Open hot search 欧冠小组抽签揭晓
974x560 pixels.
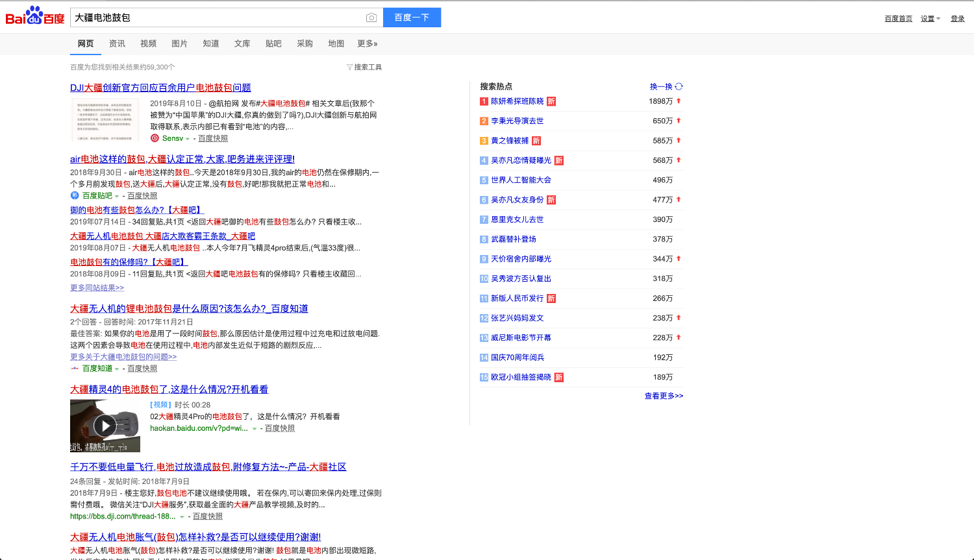521,377
